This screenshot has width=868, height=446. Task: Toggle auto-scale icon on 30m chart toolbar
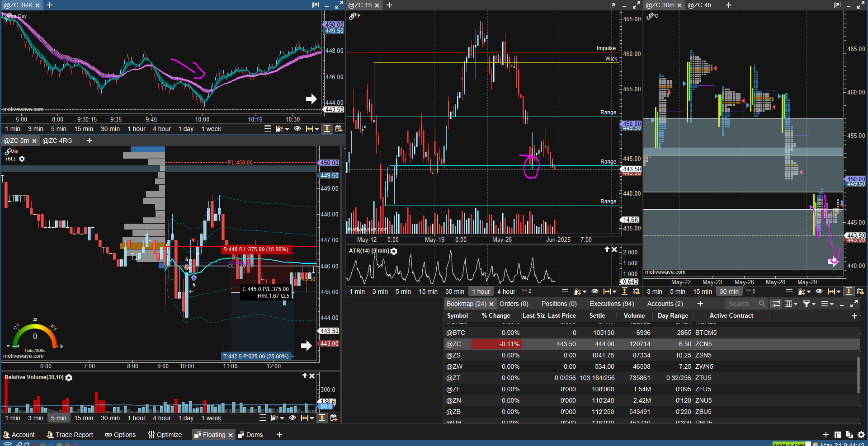pyautogui.click(x=849, y=291)
